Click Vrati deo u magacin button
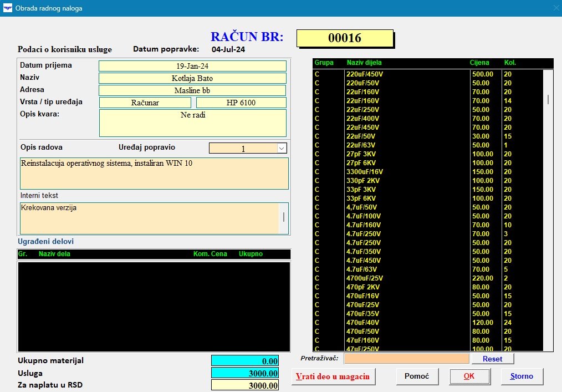562x392 pixels. [333, 376]
